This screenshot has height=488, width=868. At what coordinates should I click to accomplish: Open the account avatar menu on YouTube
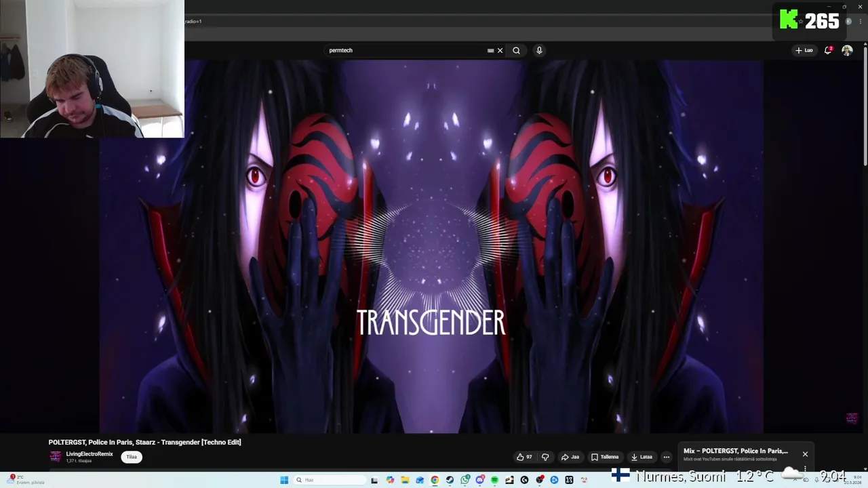(x=847, y=50)
